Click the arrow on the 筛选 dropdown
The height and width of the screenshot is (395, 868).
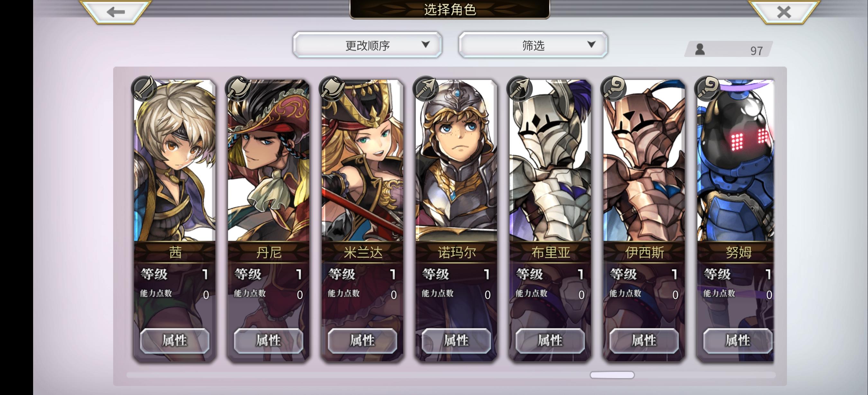[591, 44]
